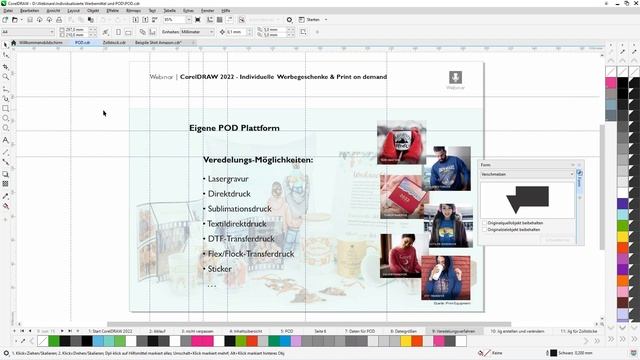
Task: Click the Open file folder icon
Action: click(x=15, y=20)
